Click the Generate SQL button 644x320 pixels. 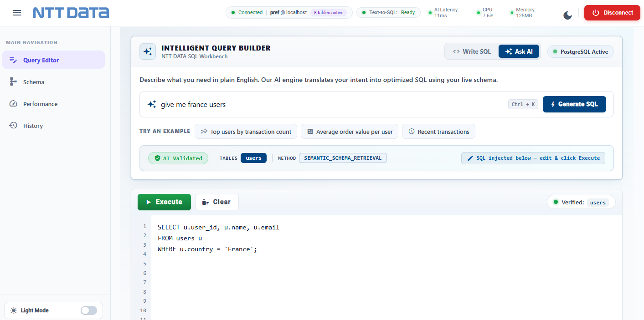tap(574, 104)
